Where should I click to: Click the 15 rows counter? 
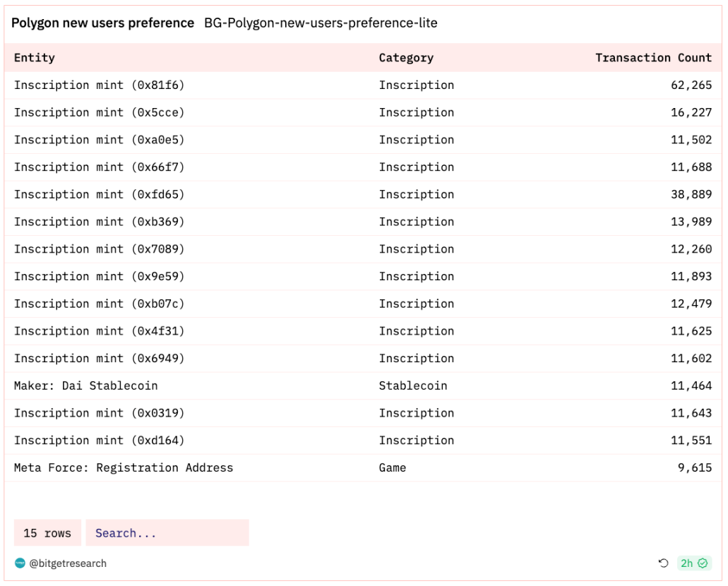(47, 532)
